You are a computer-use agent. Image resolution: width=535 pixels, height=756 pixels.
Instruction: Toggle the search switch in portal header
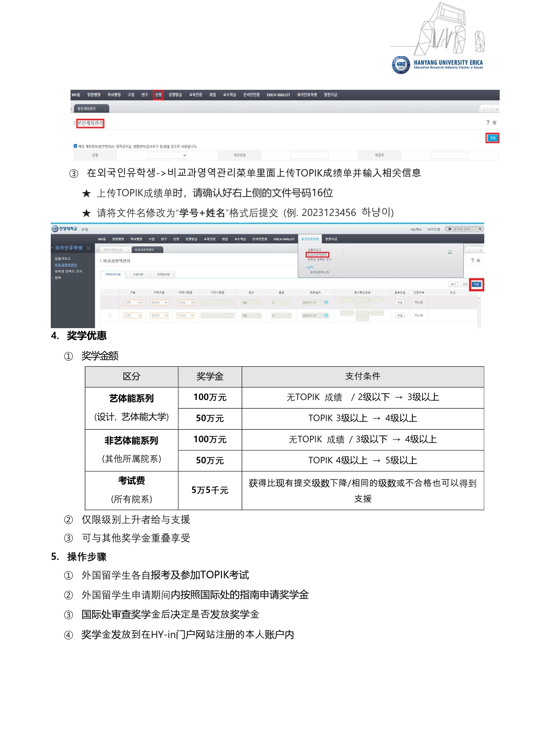448,229
